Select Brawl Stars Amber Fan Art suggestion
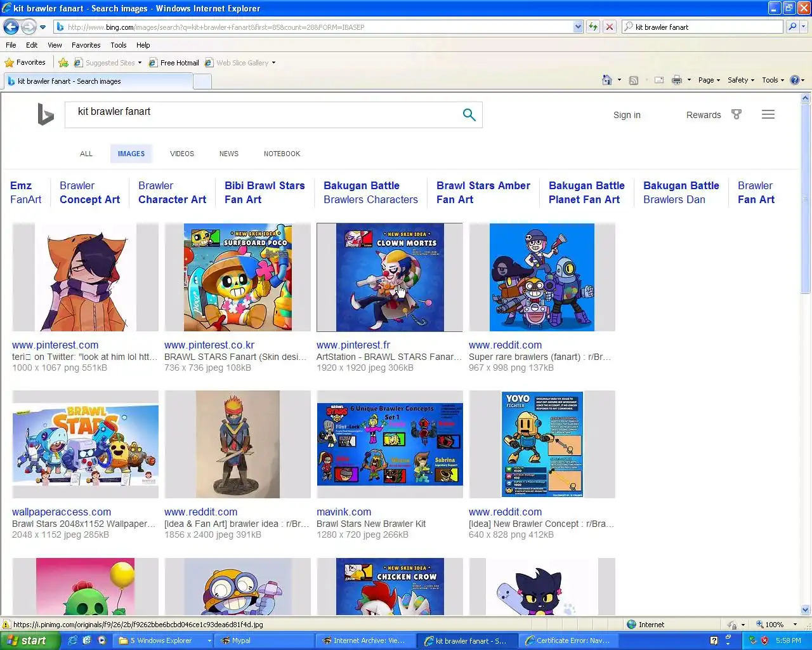Viewport: 812px width, 650px height. click(x=483, y=192)
